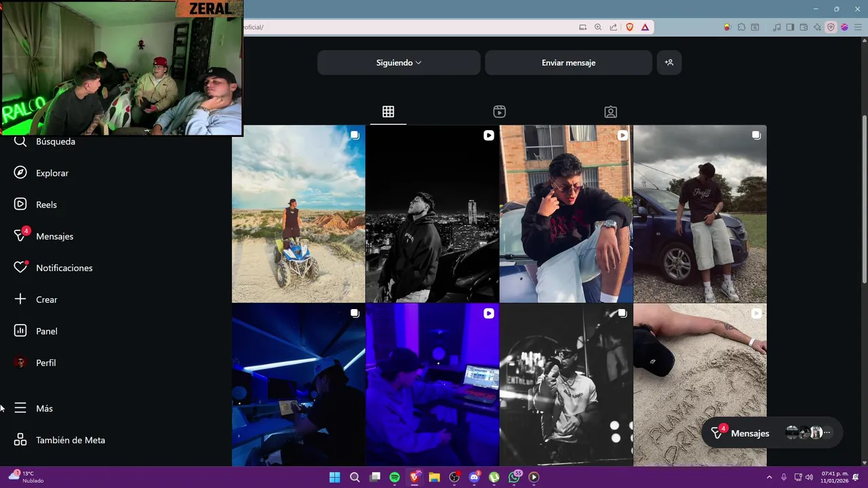Click the music note toolbar icon
This screenshot has height=488, width=868.
click(776, 27)
